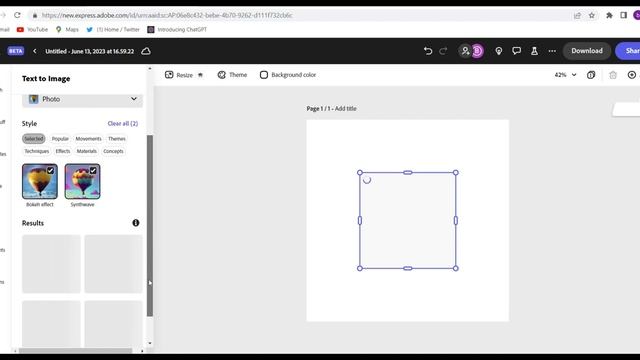
Task: Open the comments speech bubble icon
Action: [x=516, y=51]
